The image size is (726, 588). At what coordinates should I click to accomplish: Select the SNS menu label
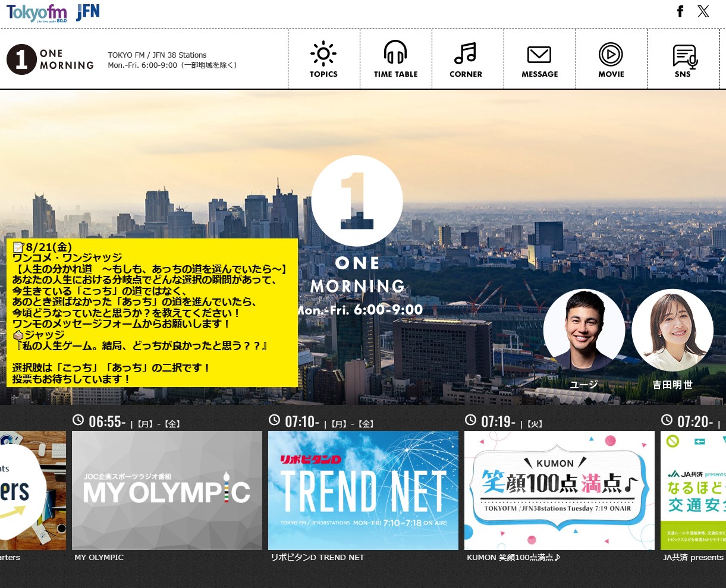tap(683, 74)
